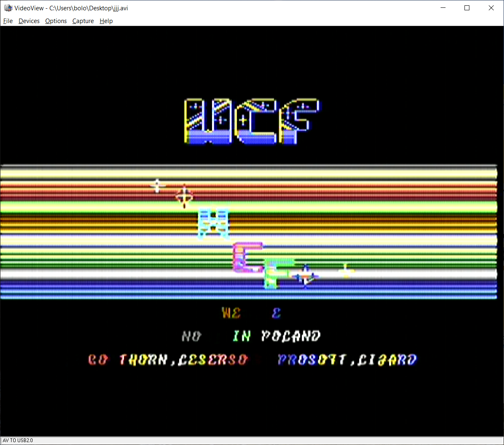Open the Capture menu
Viewport: 504px width, 445px height.
pos(83,21)
